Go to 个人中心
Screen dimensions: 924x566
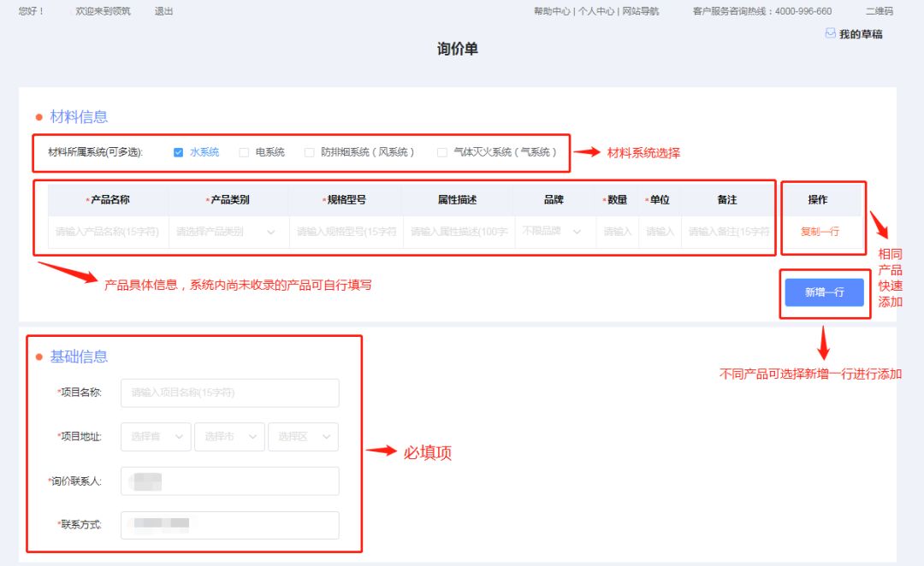click(x=596, y=11)
